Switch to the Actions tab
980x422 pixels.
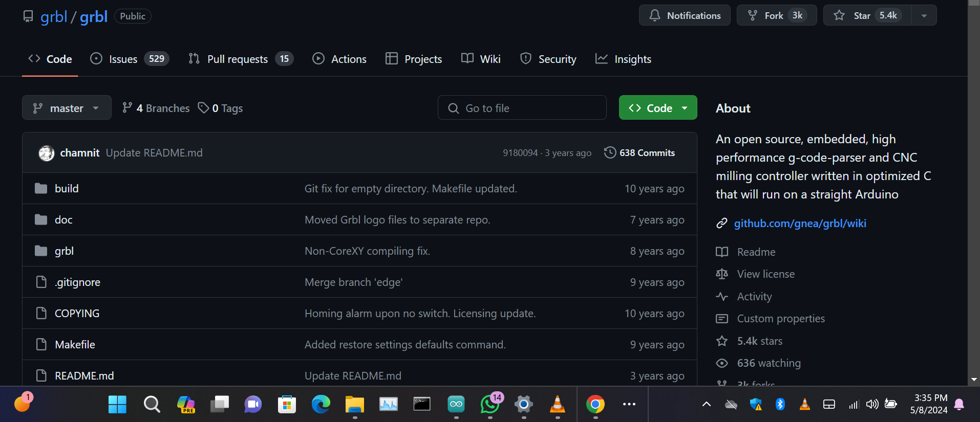coord(339,59)
